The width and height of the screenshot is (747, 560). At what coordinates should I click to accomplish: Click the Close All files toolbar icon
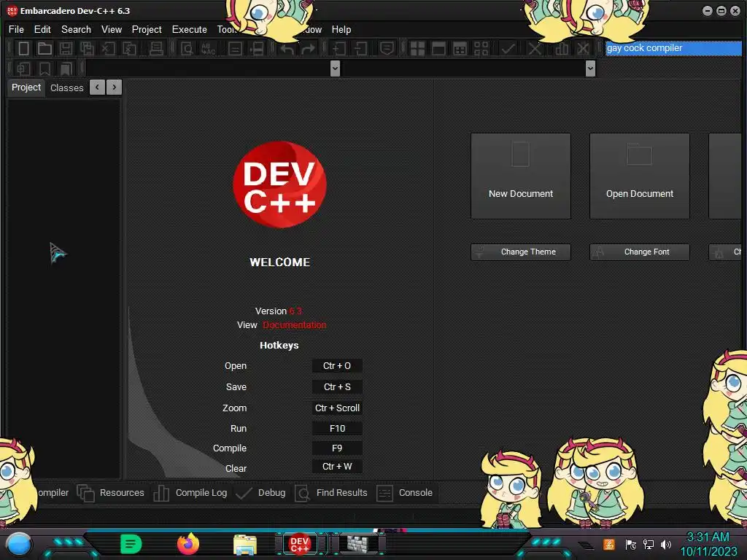coord(129,49)
